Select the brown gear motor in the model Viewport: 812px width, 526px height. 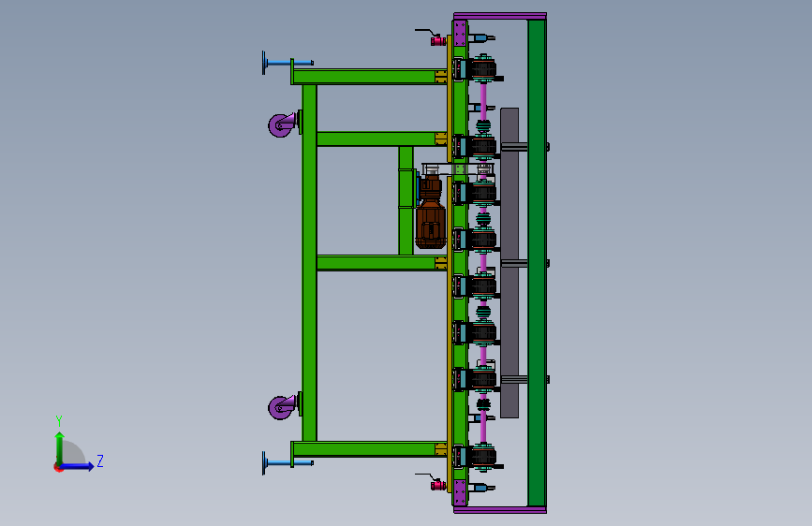[430, 212]
